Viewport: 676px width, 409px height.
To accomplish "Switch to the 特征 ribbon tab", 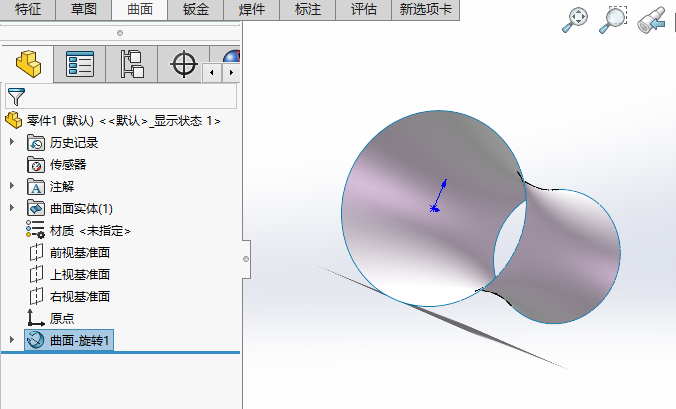I will pos(28,9).
